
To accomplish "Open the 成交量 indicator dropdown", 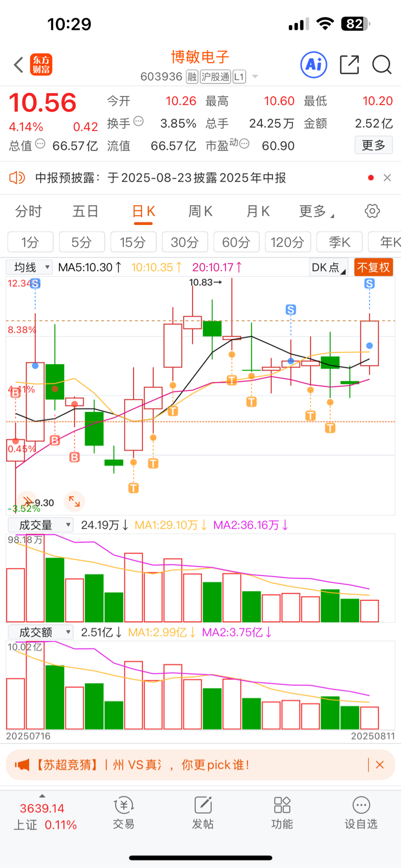I will [x=41, y=525].
